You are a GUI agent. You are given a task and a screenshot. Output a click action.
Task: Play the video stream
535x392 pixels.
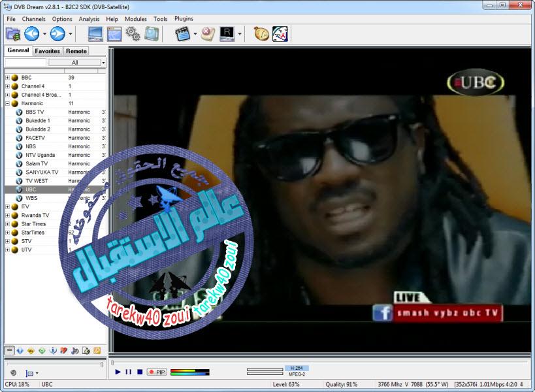[x=118, y=372]
